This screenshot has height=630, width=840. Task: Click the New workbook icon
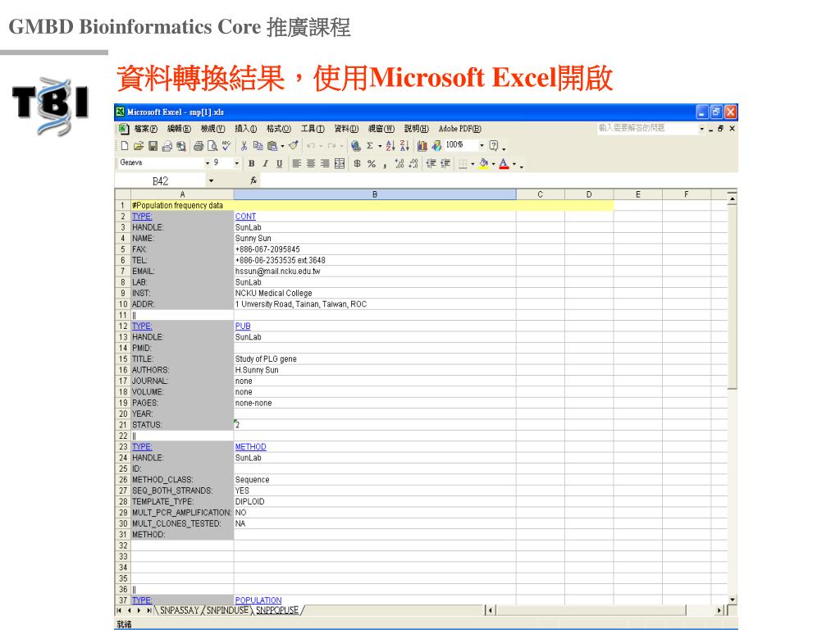coord(125,146)
